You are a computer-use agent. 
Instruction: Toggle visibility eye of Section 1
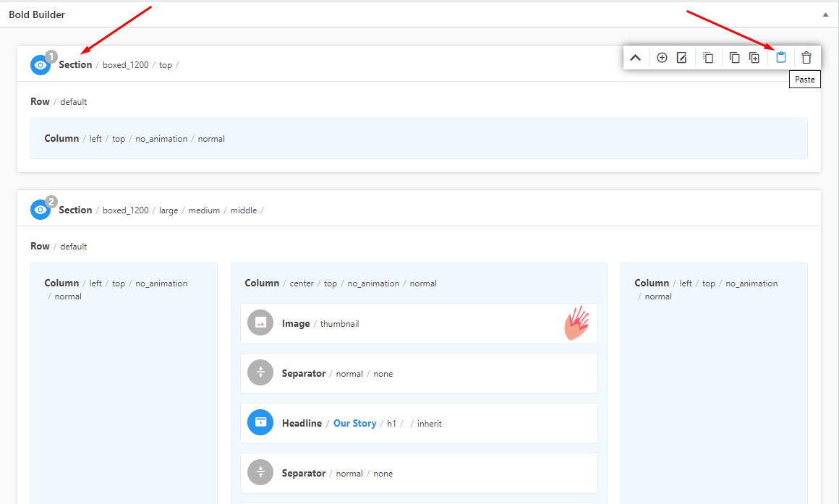[40, 65]
